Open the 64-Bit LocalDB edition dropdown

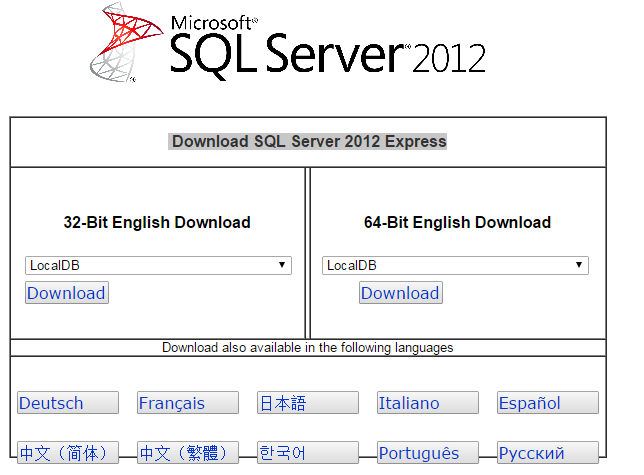(x=455, y=266)
